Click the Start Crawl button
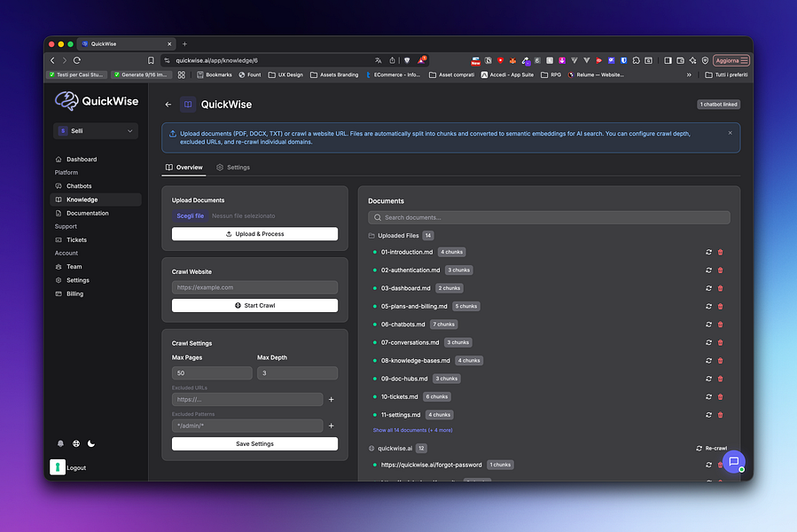This screenshot has width=797, height=532. [254, 306]
